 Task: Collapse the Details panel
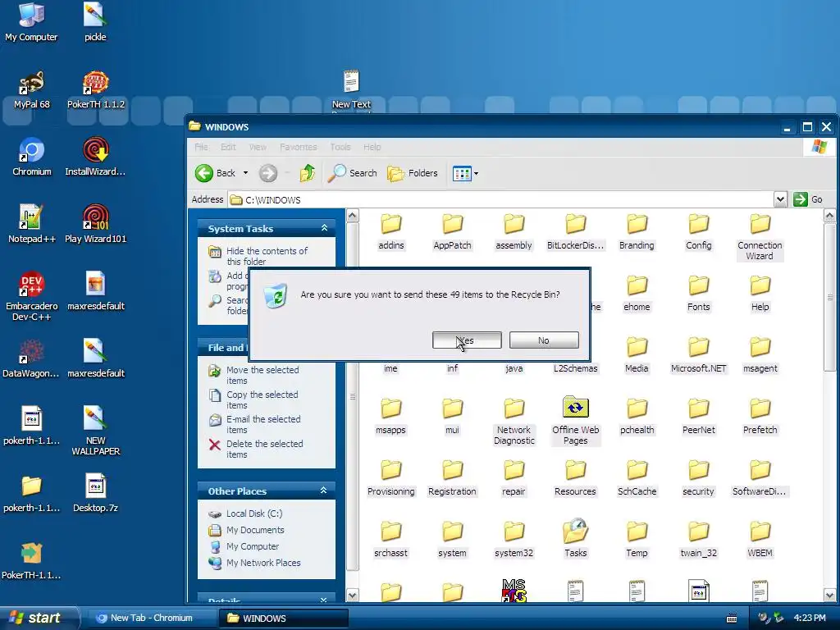(x=323, y=600)
